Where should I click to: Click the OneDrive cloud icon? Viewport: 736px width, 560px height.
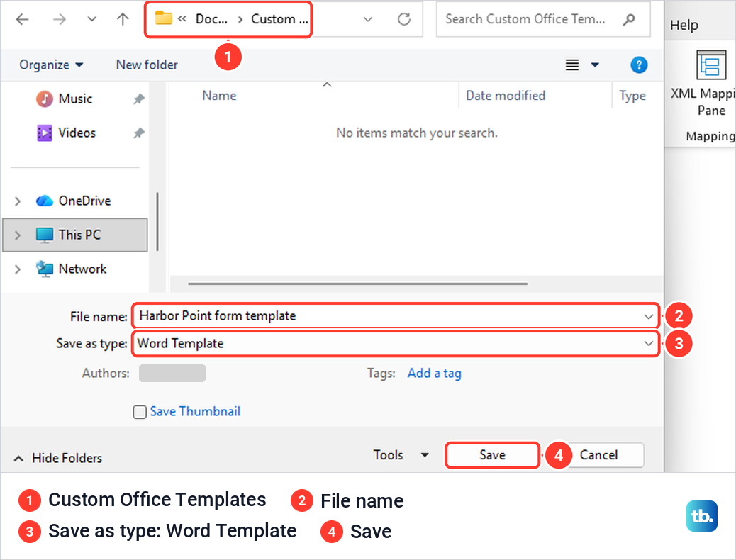[x=45, y=201]
